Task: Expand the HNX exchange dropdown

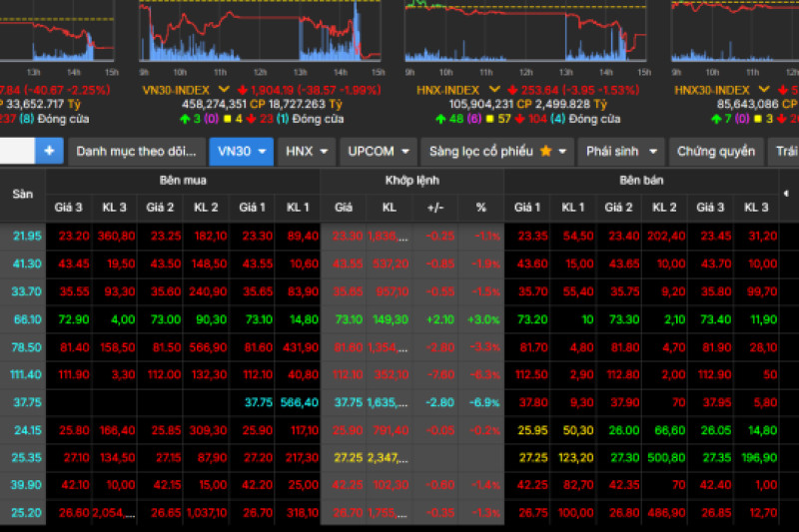Action: [306, 152]
